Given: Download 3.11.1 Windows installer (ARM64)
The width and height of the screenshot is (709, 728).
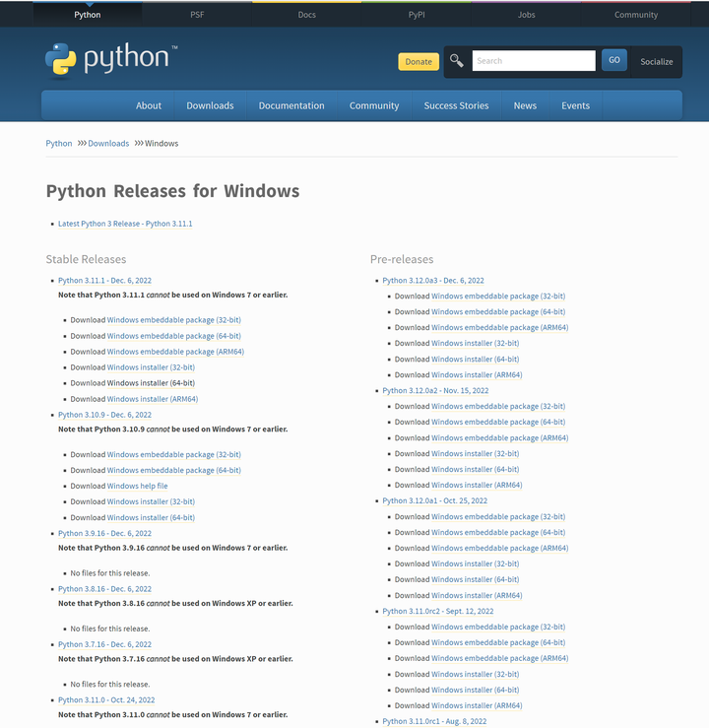Looking at the screenshot, I should [153, 398].
